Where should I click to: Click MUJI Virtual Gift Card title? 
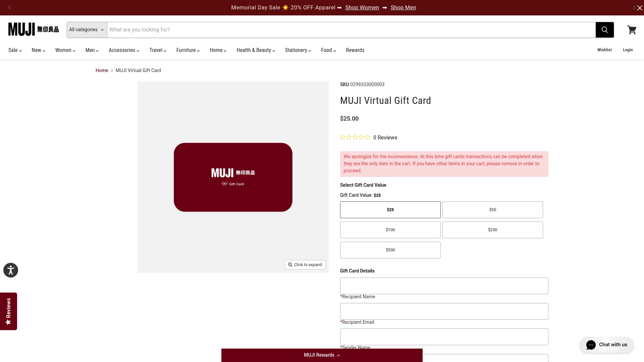click(x=385, y=101)
